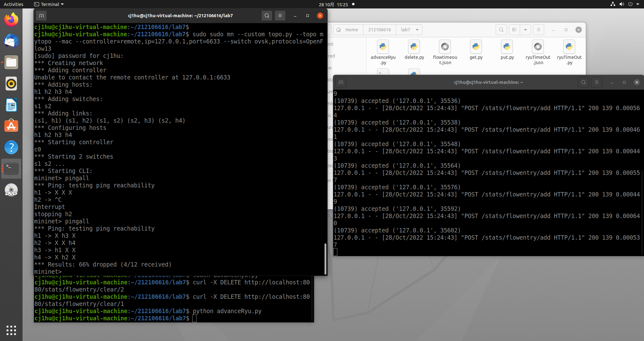Click new tab icon in lab7 terminal
644x341 pixels.
[x=41, y=16]
